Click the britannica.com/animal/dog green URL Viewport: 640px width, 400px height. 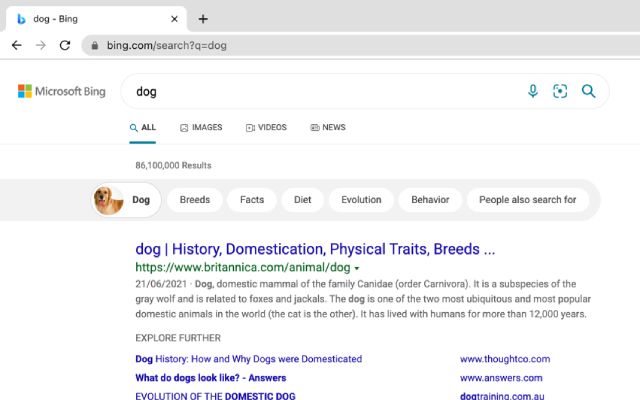click(x=243, y=267)
